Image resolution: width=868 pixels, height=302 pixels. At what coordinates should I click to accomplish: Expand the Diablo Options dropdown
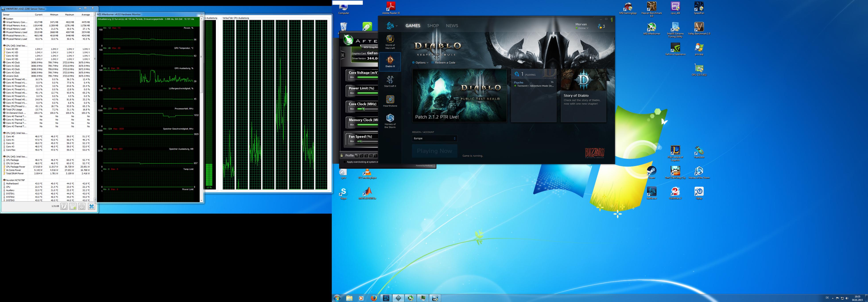[x=420, y=63]
